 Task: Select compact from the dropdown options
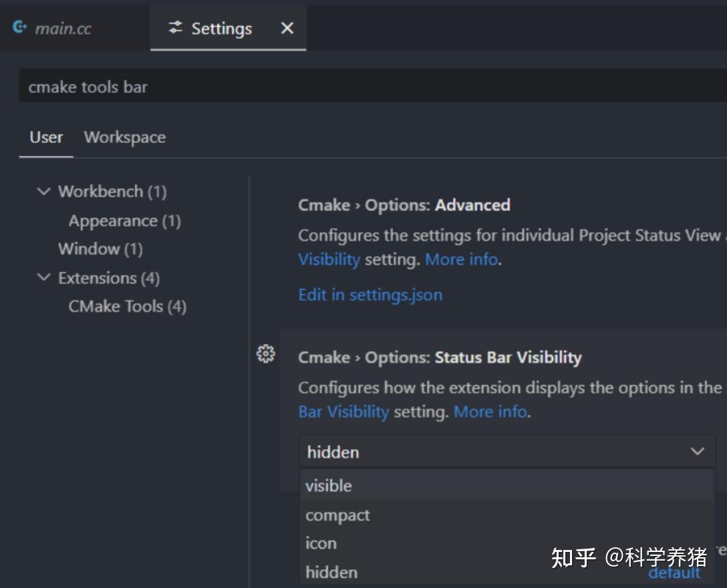point(337,514)
